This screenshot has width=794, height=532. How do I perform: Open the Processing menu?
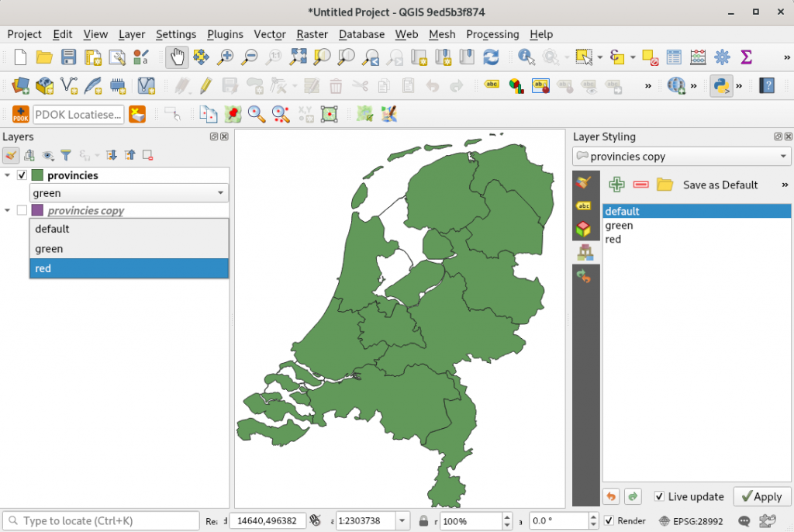492,34
